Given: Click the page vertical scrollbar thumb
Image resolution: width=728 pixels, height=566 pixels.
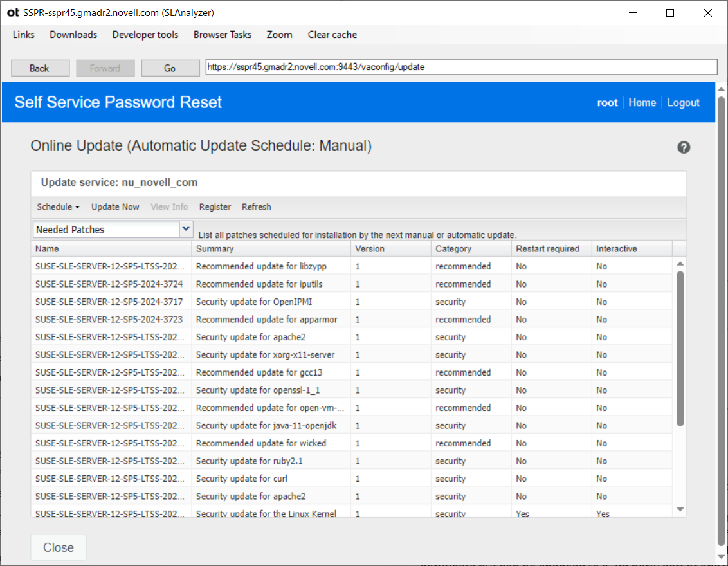Looking at the screenshot, I should tap(721, 320).
